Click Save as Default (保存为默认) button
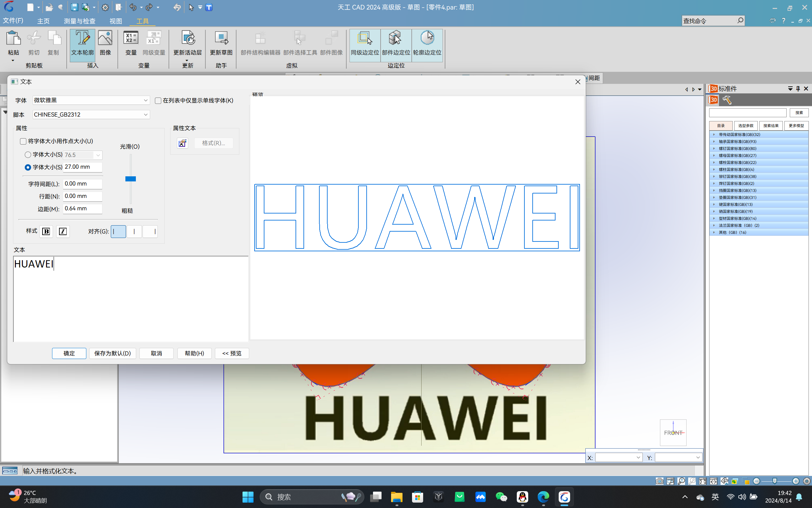Screen dimensions: 812x508 (112, 353)
